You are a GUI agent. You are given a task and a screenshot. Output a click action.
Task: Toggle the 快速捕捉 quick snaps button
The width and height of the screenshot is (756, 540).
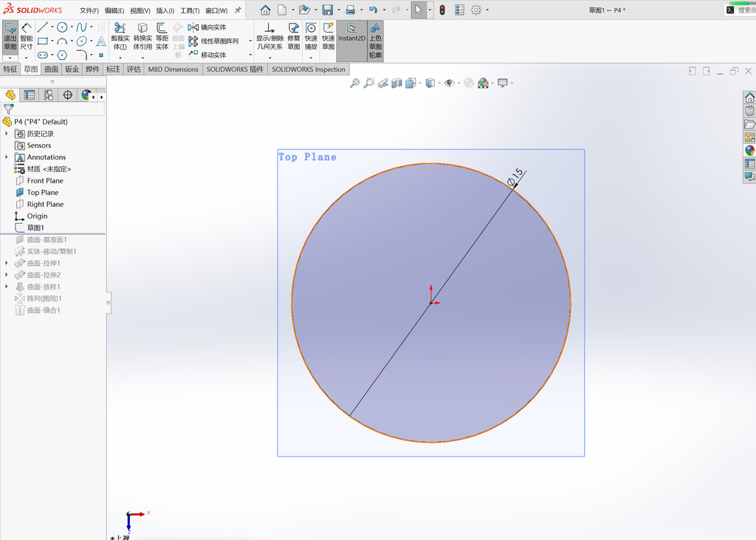[x=311, y=37]
